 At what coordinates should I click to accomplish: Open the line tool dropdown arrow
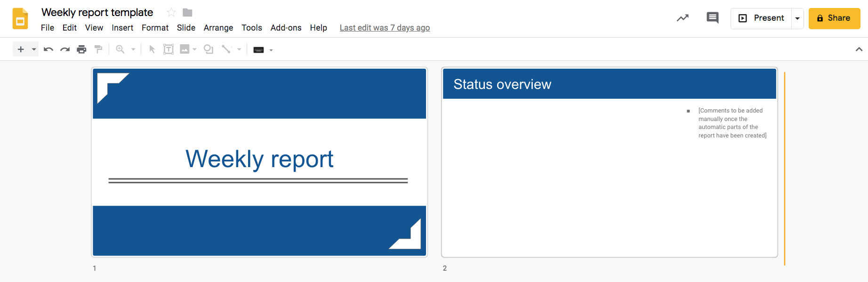click(x=239, y=49)
